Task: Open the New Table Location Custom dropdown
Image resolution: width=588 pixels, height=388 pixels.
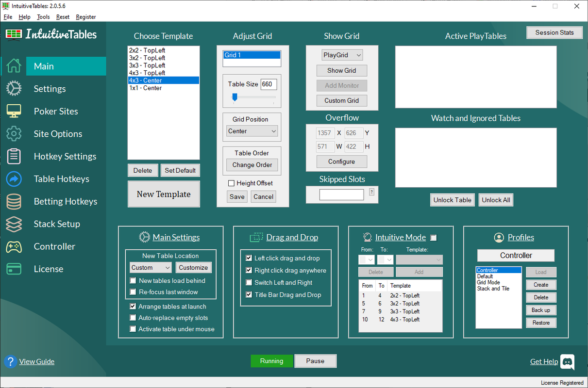Action: [151, 267]
